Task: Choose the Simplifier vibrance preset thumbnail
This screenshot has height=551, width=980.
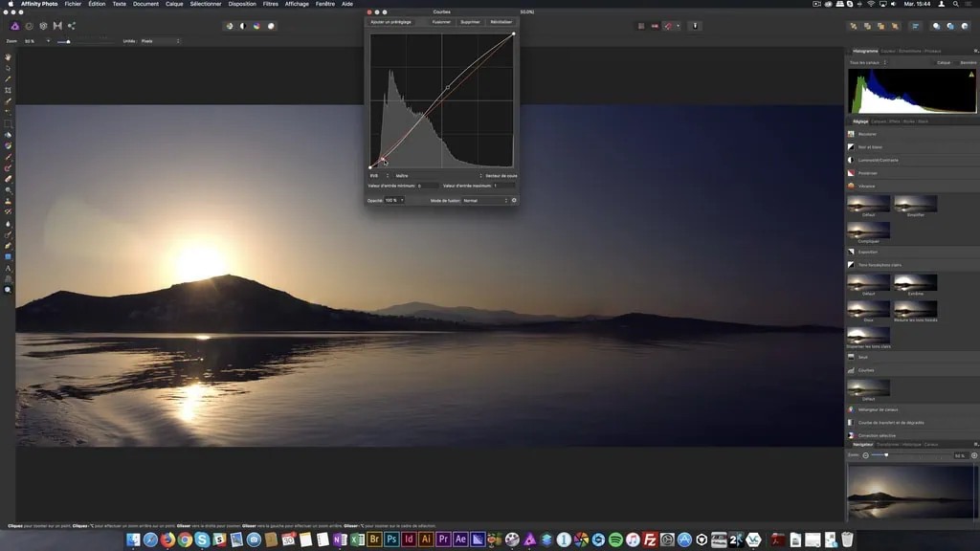Action: pyautogui.click(x=916, y=205)
